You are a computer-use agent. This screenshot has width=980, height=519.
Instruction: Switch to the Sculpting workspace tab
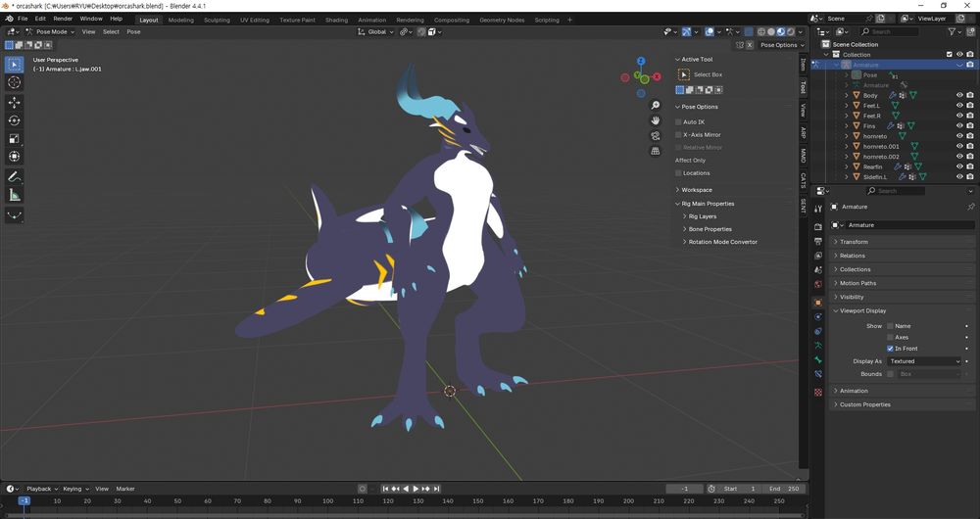pos(217,20)
